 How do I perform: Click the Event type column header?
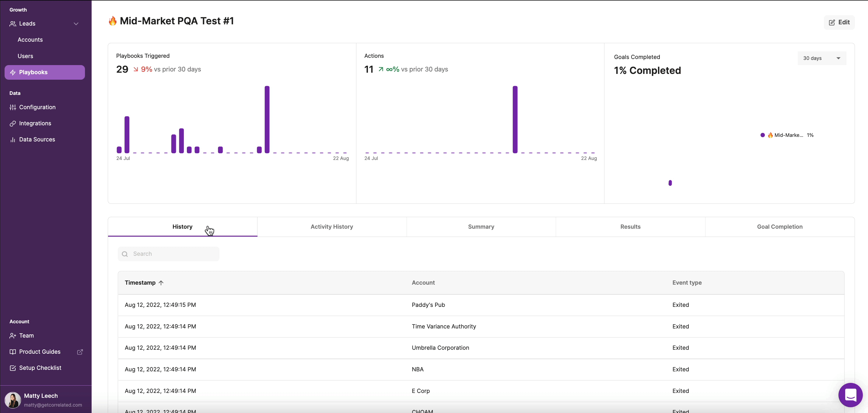687,283
